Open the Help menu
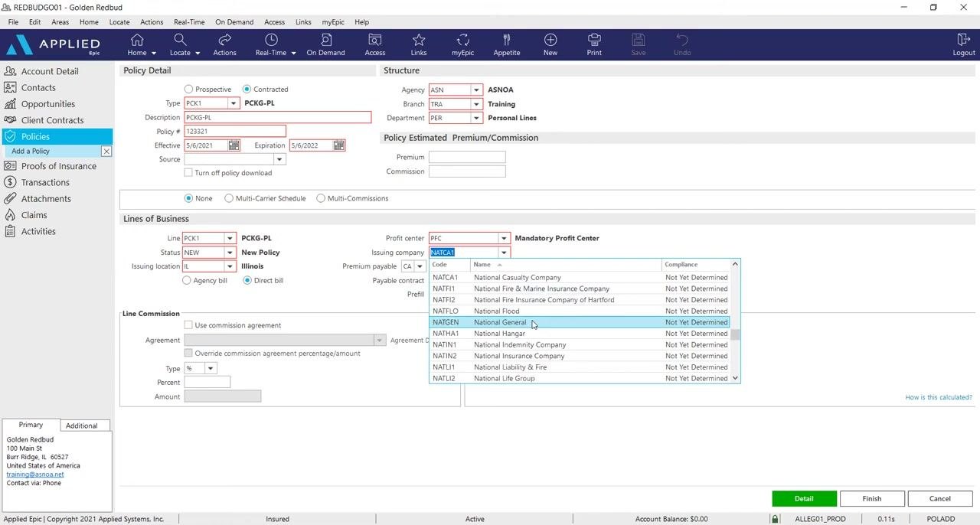 point(361,22)
